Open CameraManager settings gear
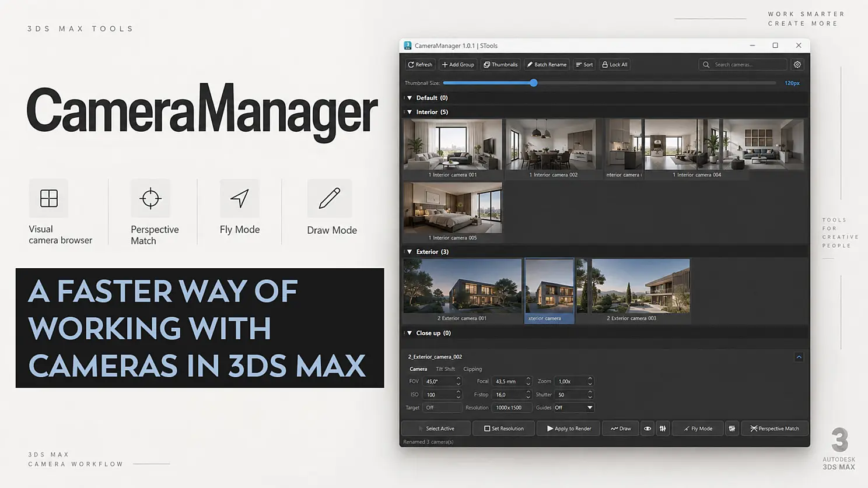 [x=797, y=65]
